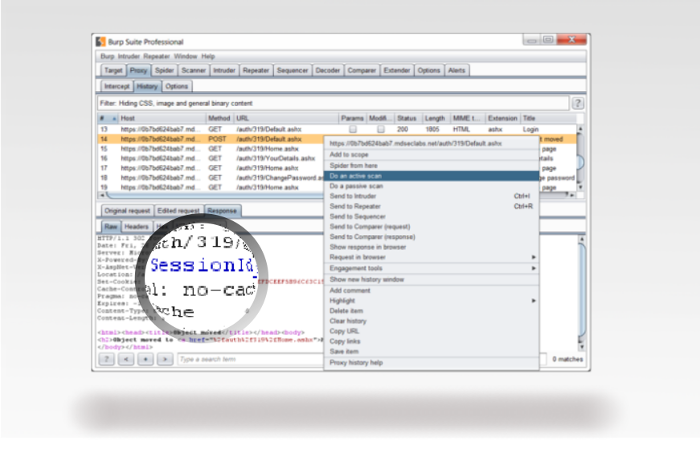Choose Send to Comparer (response)

click(x=431, y=237)
